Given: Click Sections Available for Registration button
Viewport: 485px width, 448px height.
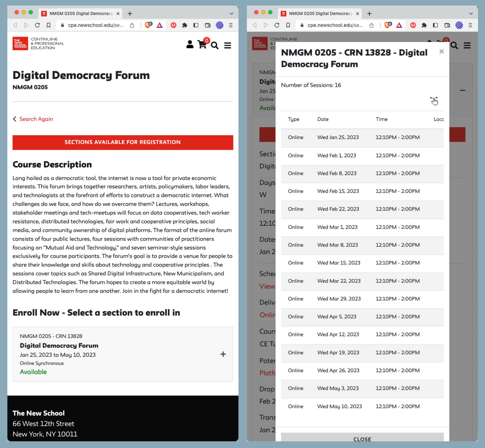Looking at the screenshot, I should pyautogui.click(x=123, y=142).
